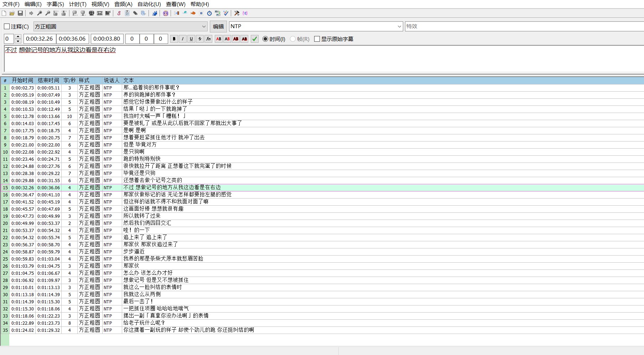The height and width of the screenshot is (355, 644).
Task: Toggle bold formatting B button
Action: [174, 39]
